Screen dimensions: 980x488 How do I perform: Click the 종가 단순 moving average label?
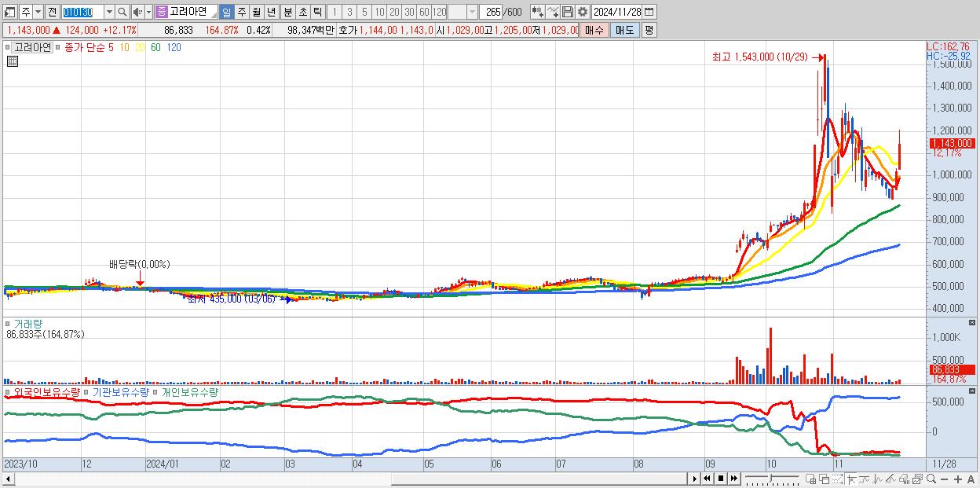pos(83,48)
